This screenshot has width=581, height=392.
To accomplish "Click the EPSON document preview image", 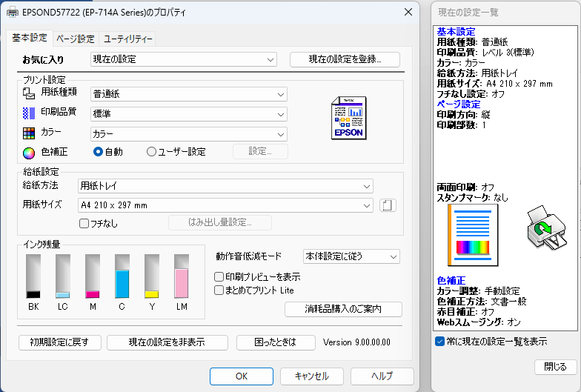I will point(348,118).
